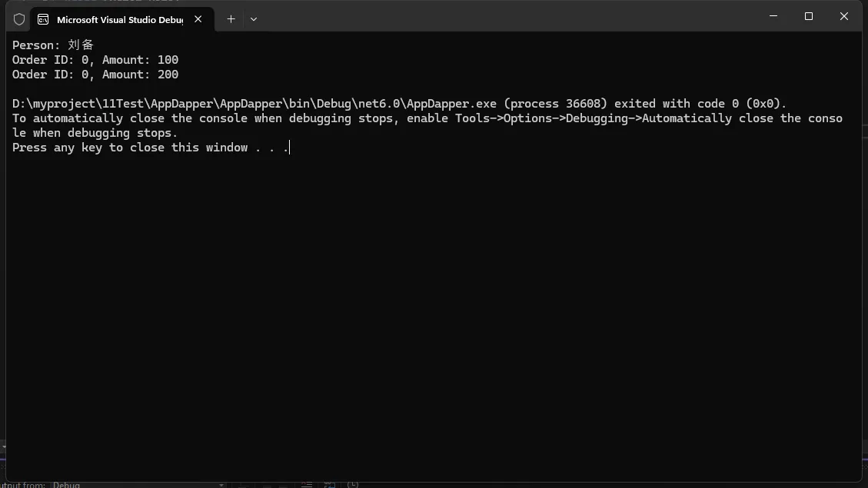Click the empty title bar area beside the tabs
This screenshot has height=488, width=868.
point(500,17)
